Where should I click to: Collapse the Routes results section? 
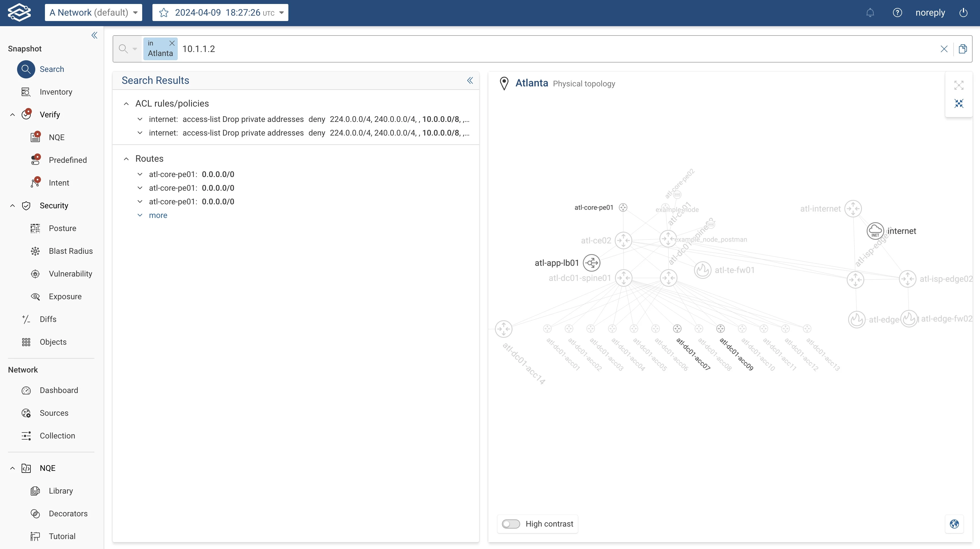coord(126,159)
